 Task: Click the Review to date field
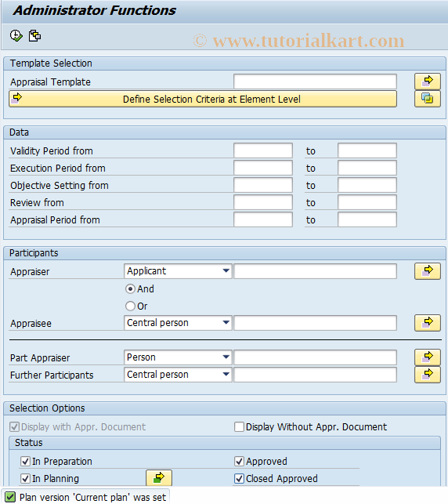pyautogui.click(x=367, y=202)
